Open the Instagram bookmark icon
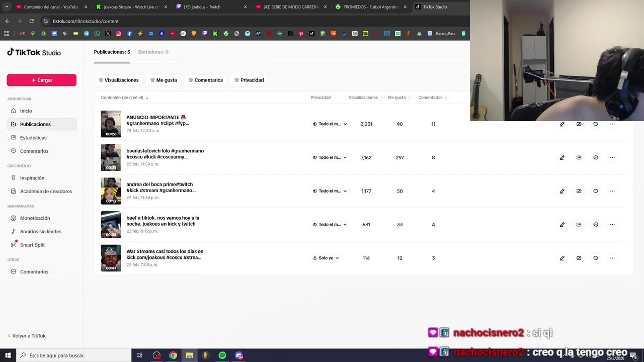Screen dimensions: 644x362 (119, 34)
